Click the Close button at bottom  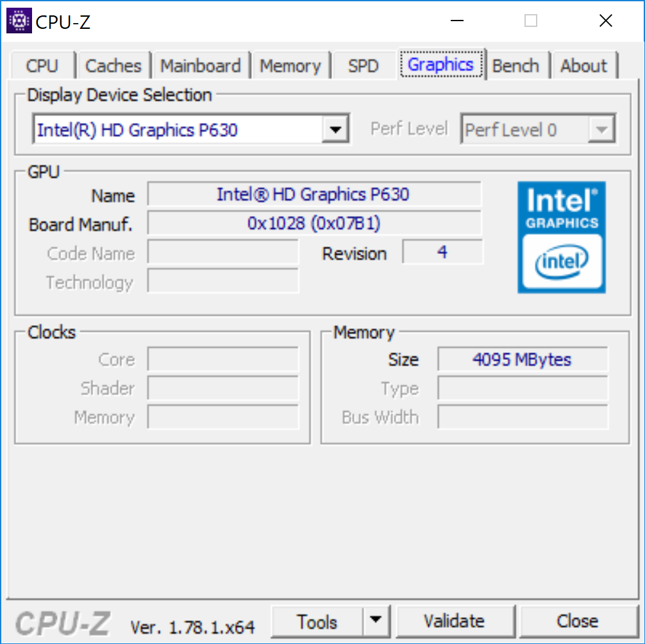(578, 622)
